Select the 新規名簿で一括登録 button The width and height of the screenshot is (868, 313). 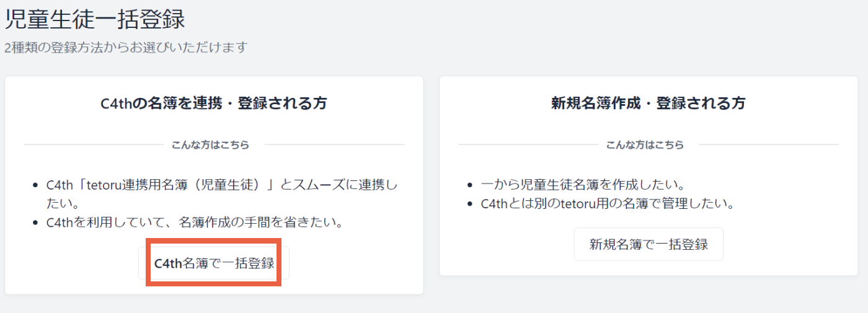(x=649, y=244)
